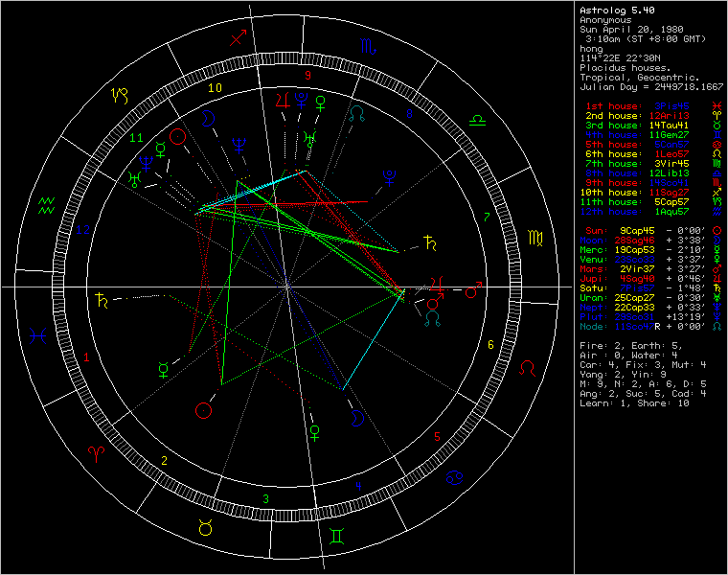The height and width of the screenshot is (575, 728).
Task: Pick the Leo glyph on the zodiac wheel
Action: [x=528, y=367]
